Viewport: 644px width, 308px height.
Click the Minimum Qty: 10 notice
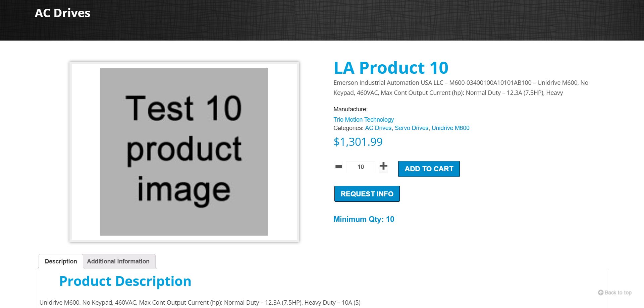364,219
